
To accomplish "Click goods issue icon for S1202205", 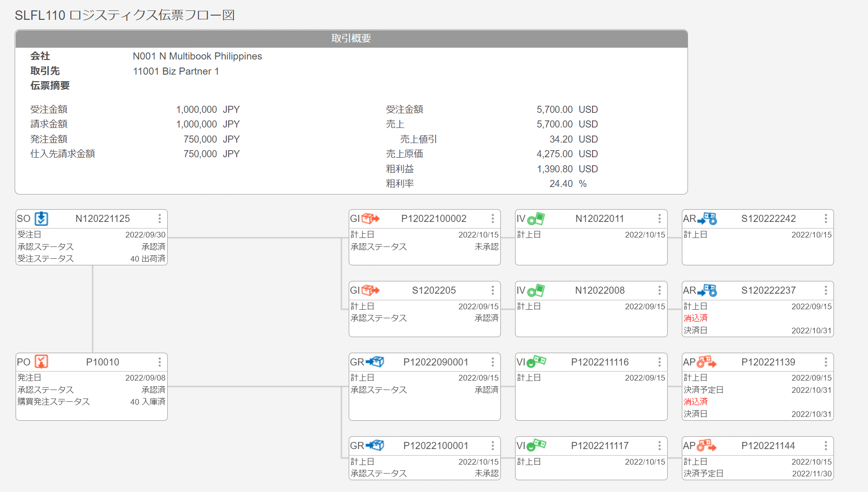I will pyautogui.click(x=370, y=290).
